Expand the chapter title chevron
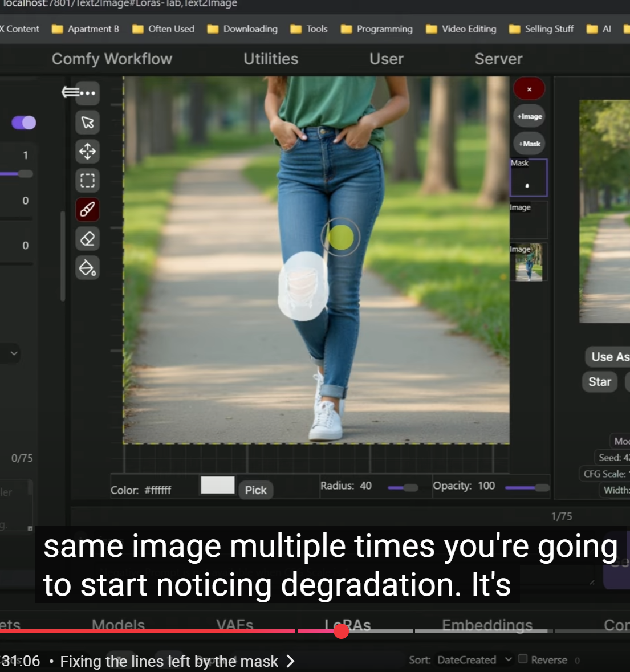Image resolution: width=630 pixels, height=672 pixels. [291, 661]
